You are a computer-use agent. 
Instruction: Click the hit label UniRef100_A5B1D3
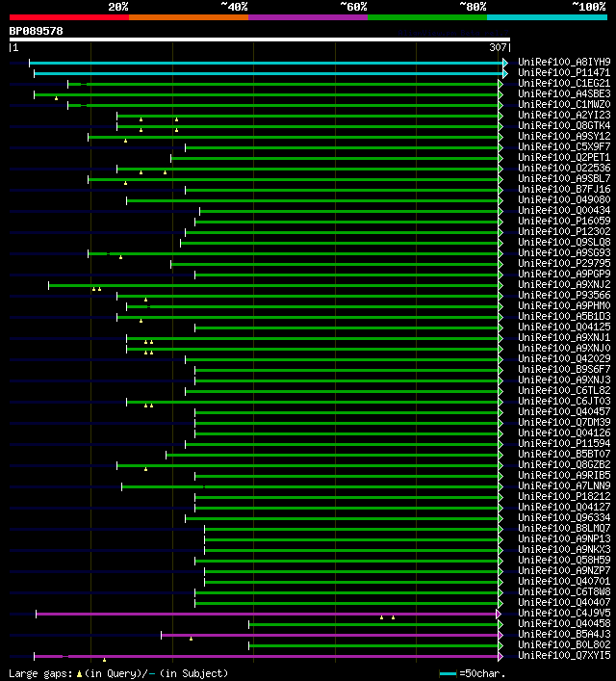tap(564, 316)
